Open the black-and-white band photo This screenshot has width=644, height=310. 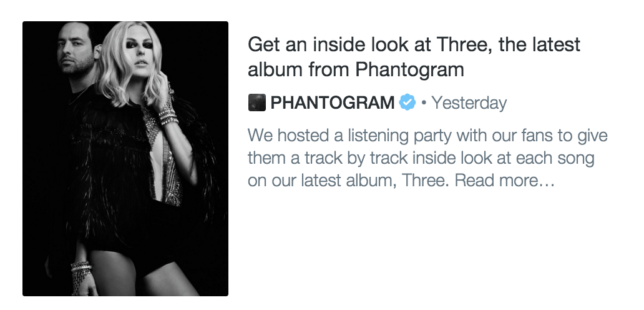tap(125, 159)
